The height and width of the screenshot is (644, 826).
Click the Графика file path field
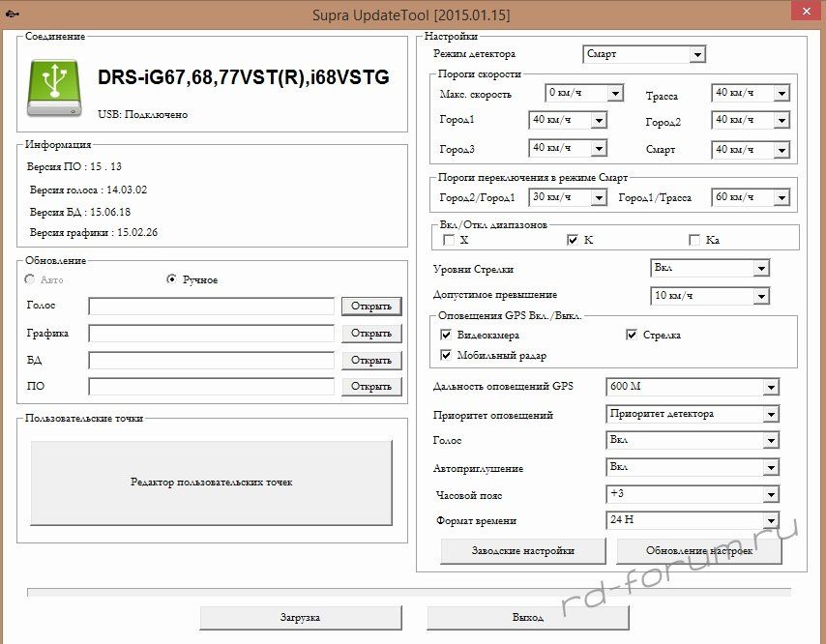pos(211,334)
